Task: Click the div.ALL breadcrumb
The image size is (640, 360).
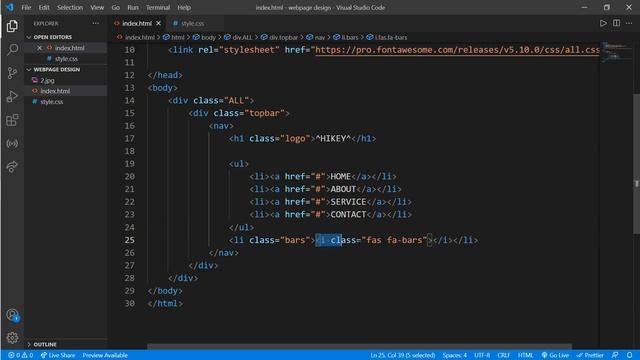Action: [x=238, y=37]
